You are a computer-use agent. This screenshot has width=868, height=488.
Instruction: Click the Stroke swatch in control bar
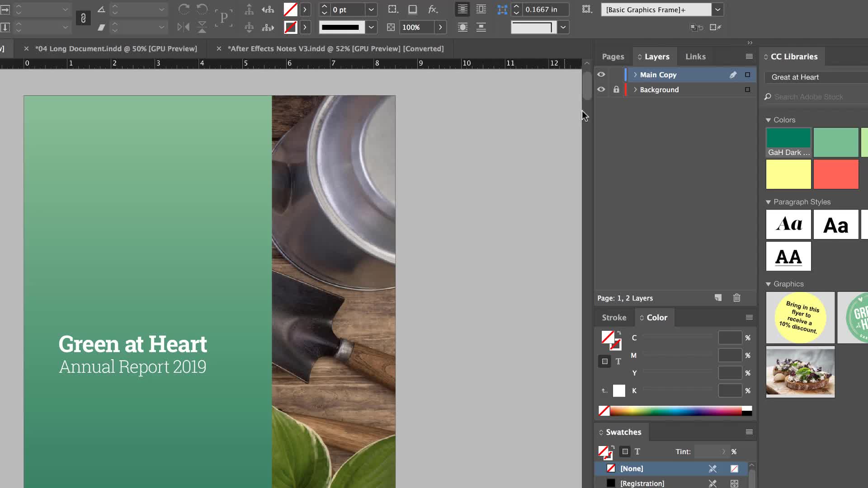(x=290, y=27)
